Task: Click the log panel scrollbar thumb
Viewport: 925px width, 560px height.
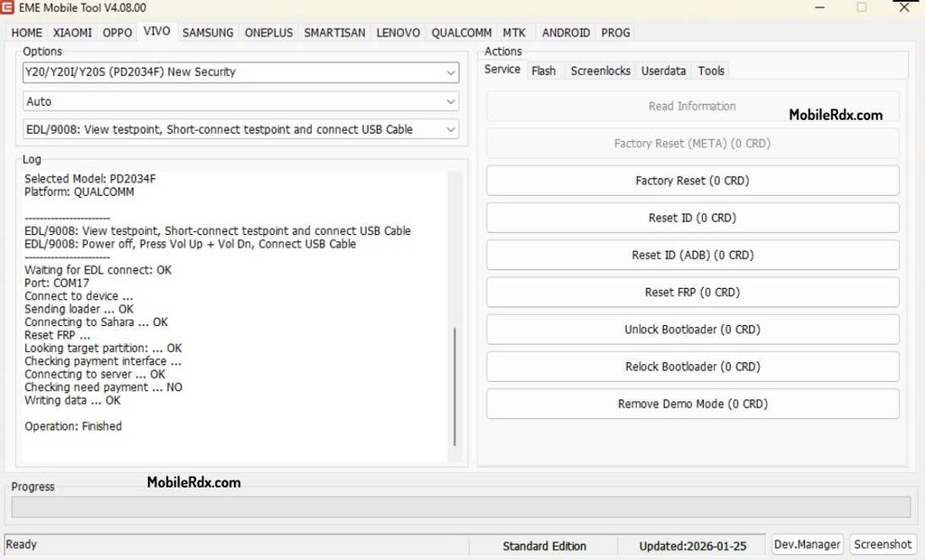Action: [454, 387]
